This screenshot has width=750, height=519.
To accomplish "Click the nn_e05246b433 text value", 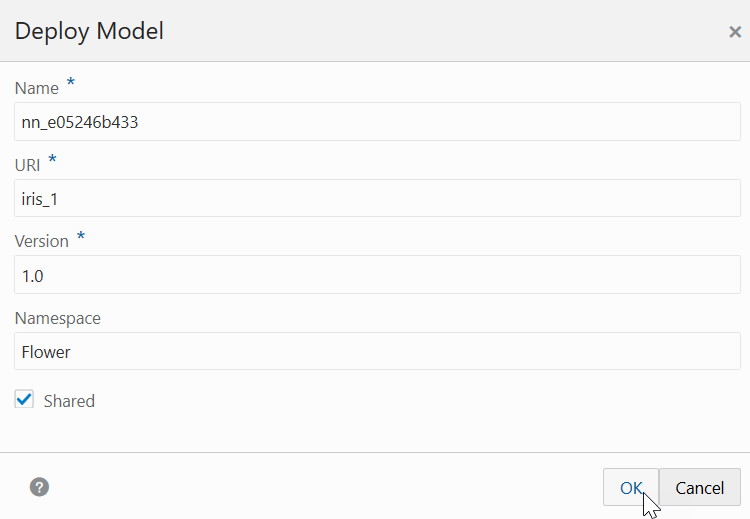I will pos(80,122).
